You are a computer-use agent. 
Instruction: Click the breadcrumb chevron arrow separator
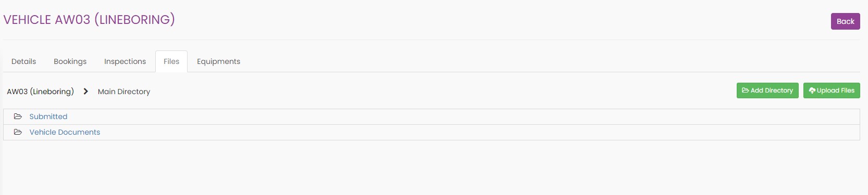click(86, 92)
